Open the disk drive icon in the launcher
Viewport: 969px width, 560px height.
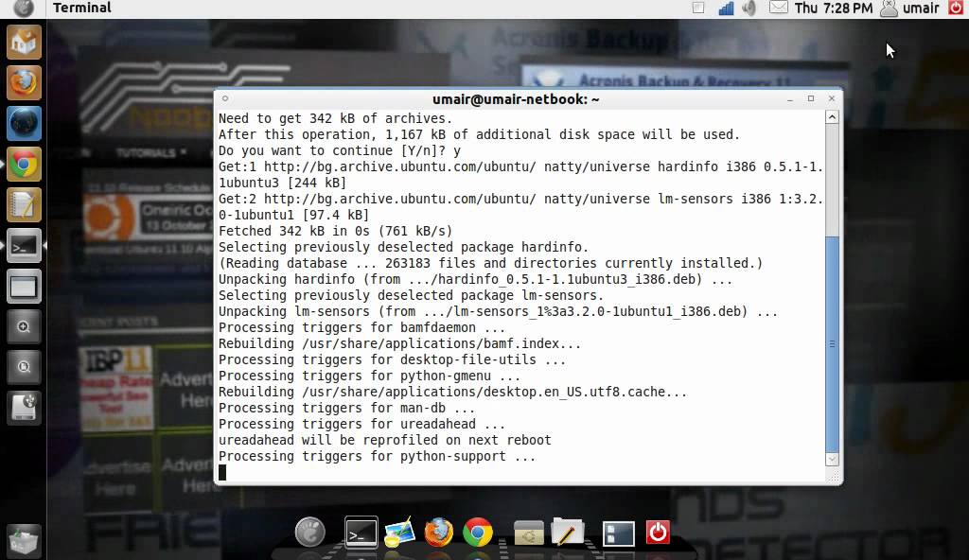pyautogui.click(x=24, y=408)
